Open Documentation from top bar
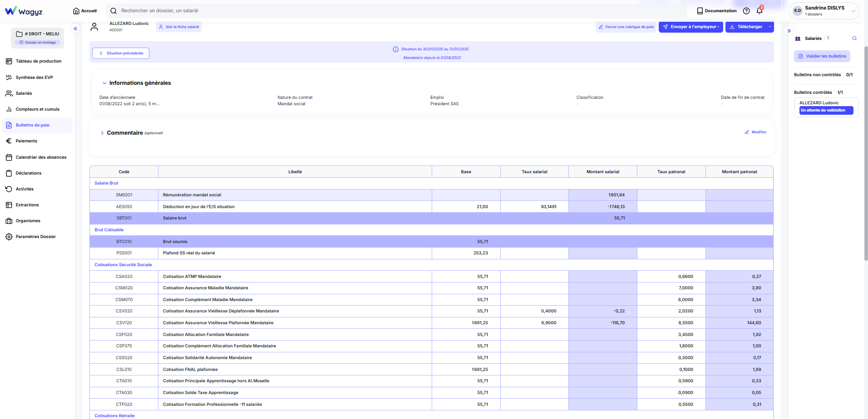 (717, 11)
